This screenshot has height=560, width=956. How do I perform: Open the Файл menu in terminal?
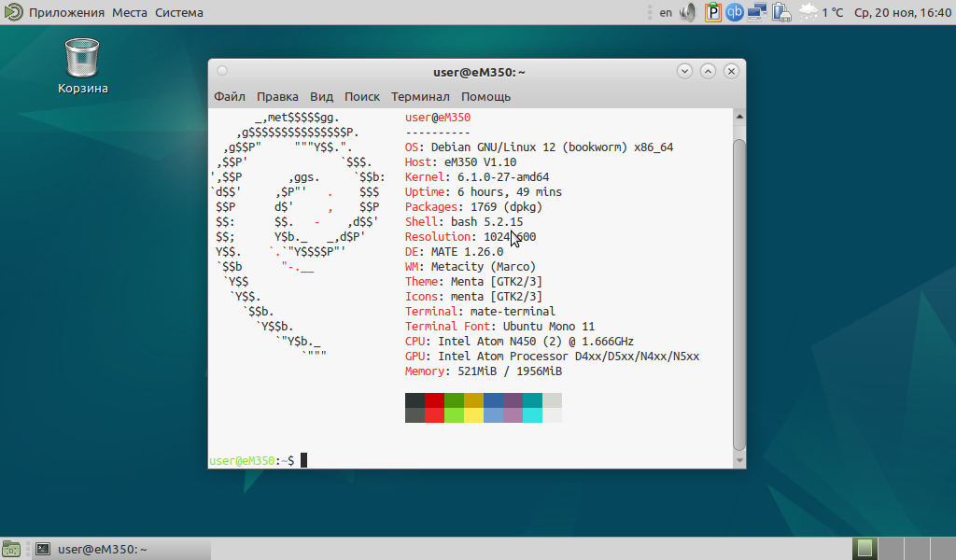coord(230,96)
